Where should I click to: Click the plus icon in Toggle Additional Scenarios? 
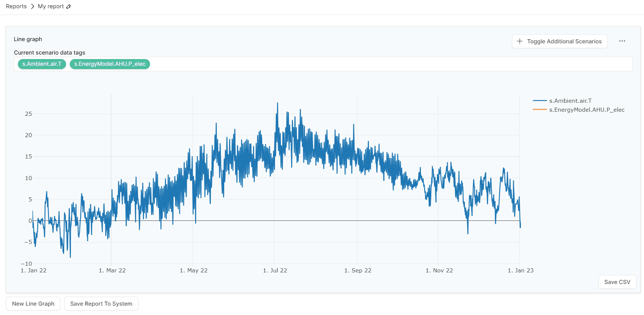[x=520, y=41]
